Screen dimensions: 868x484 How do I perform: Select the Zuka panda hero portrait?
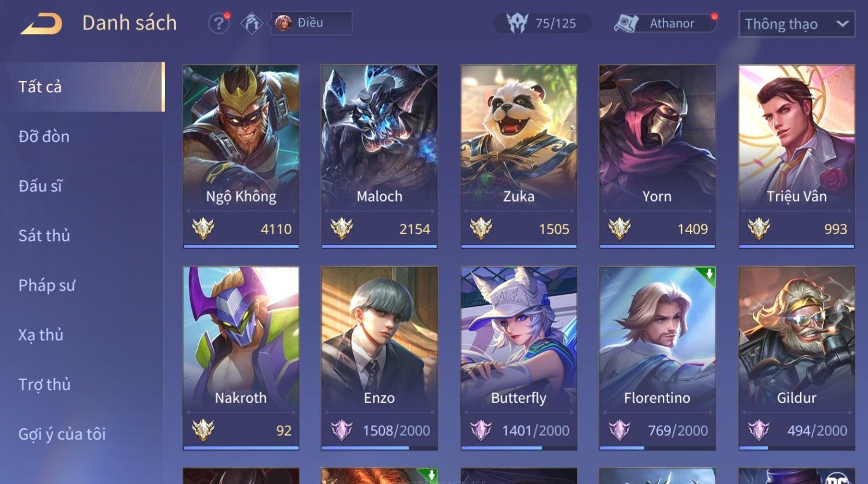[x=519, y=137]
